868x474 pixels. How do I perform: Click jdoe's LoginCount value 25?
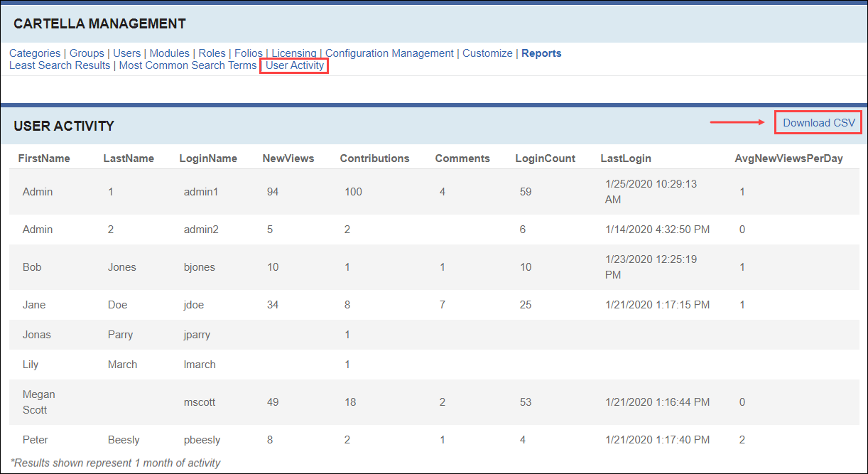tap(526, 305)
